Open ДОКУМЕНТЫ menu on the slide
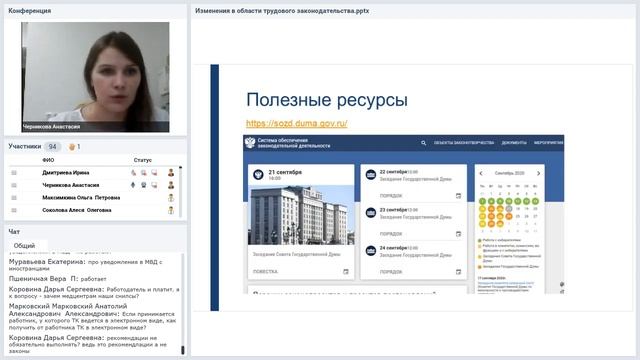640x360 pixels. (x=514, y=143)
